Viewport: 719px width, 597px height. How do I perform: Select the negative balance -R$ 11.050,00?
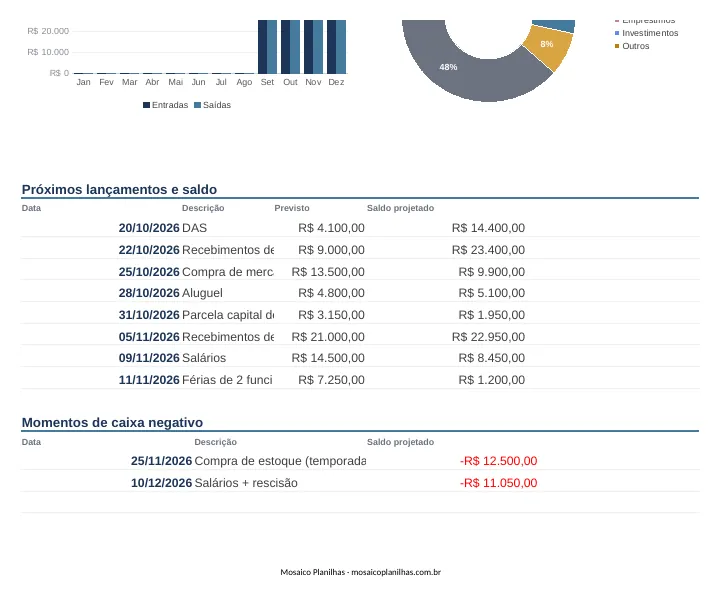coord(498,483)
